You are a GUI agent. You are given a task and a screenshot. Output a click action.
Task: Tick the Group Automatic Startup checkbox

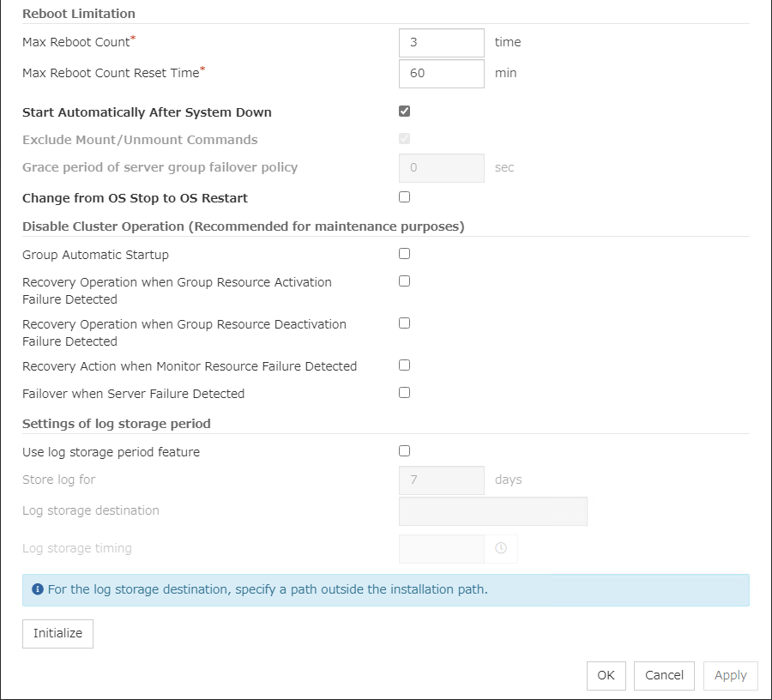tap(405, 254)
